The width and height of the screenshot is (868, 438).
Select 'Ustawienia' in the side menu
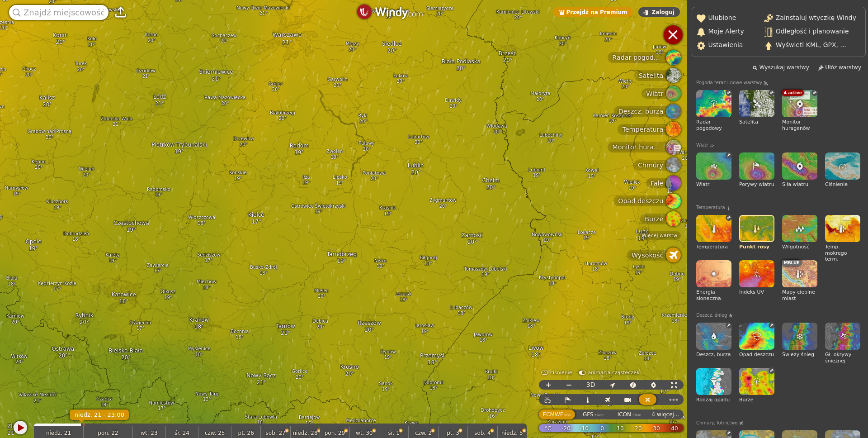click(x=725, y=45)
